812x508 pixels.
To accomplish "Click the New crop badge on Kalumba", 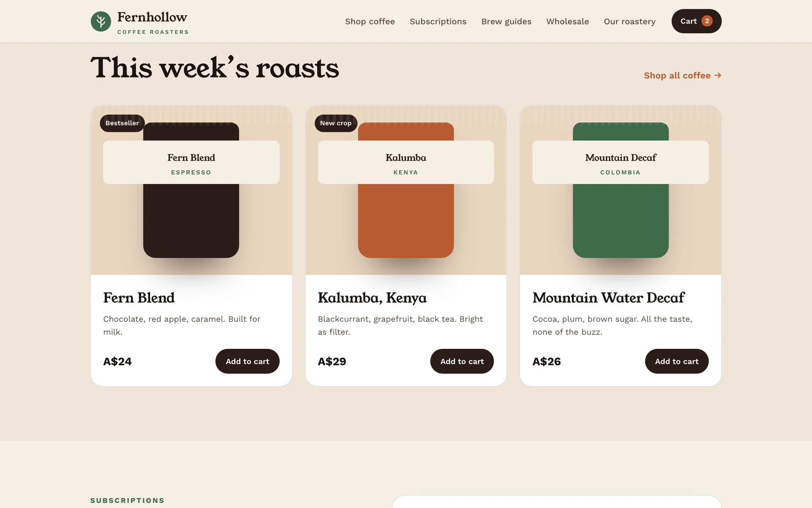I will (x=336, y=123).
